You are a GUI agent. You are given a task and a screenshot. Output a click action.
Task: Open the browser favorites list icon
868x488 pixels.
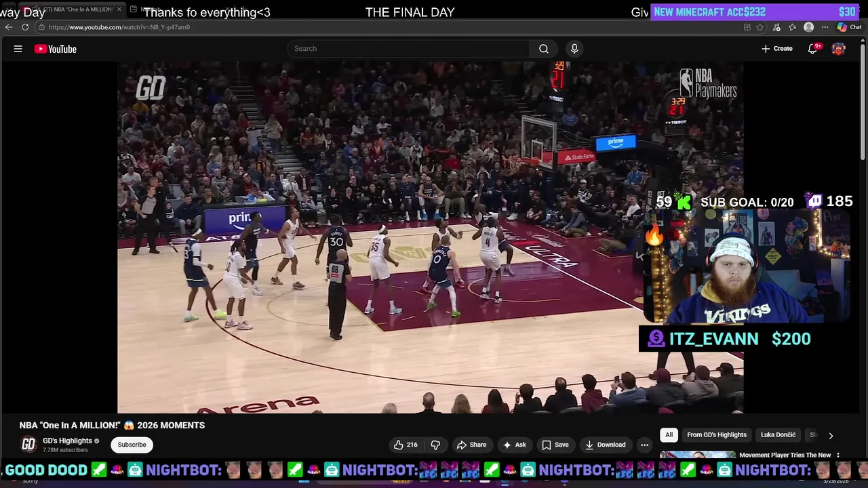tap(792, 27)
